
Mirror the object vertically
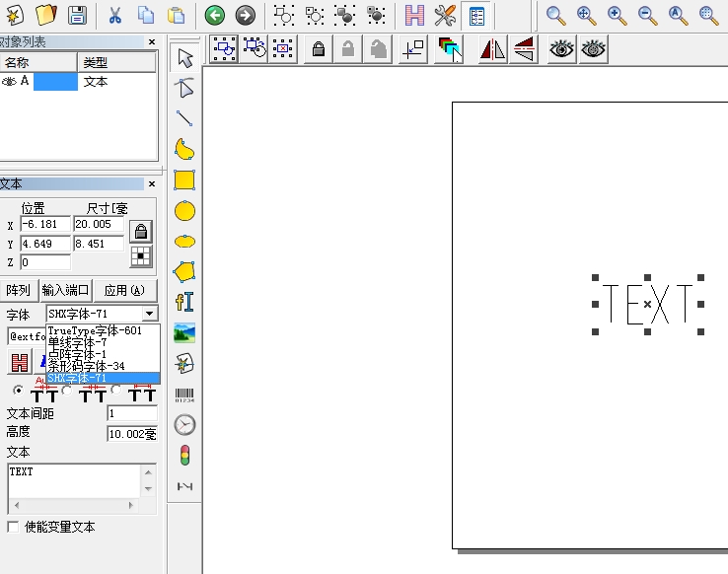pos(524,48)
